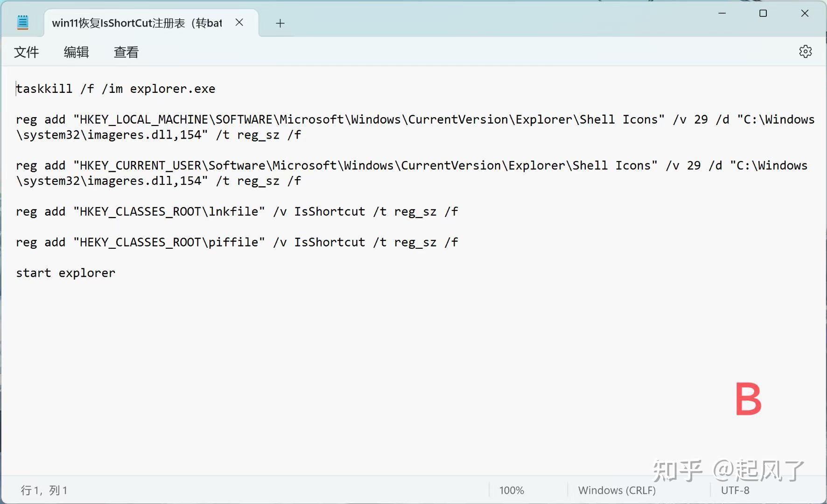Maximize the Notepad window
827x504 pixels.
point(763,13)
